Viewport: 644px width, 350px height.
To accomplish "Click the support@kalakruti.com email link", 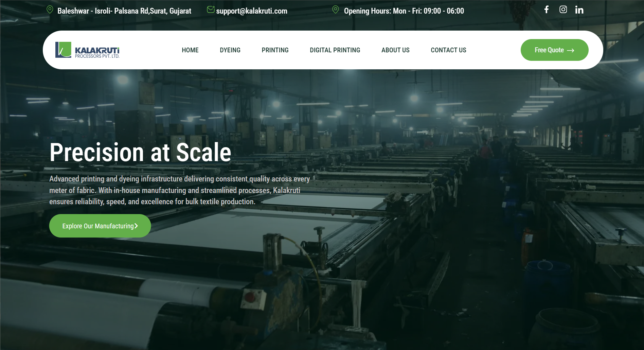I will pyautogui.click(x=251, y=11).
